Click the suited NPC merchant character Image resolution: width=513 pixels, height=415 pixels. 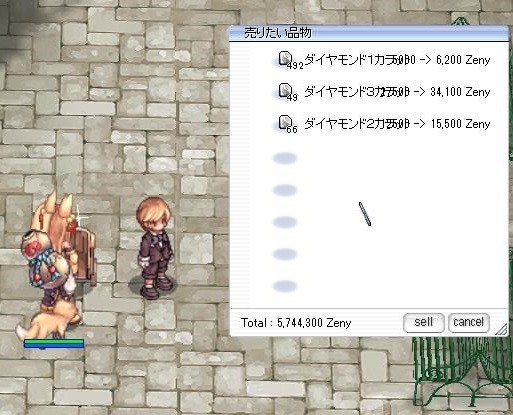tap(155, 248)
